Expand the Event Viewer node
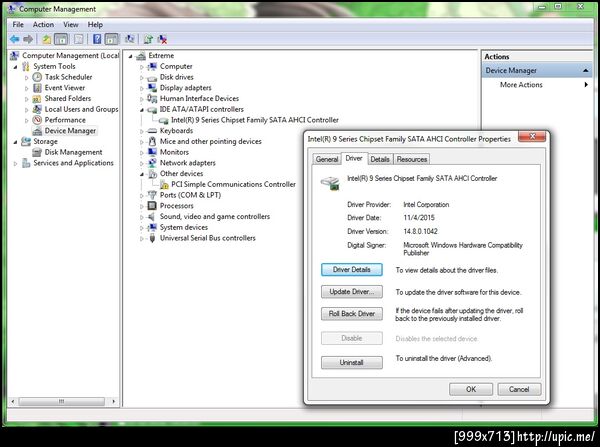Screen dimensions: 600x447 point(26,88)
